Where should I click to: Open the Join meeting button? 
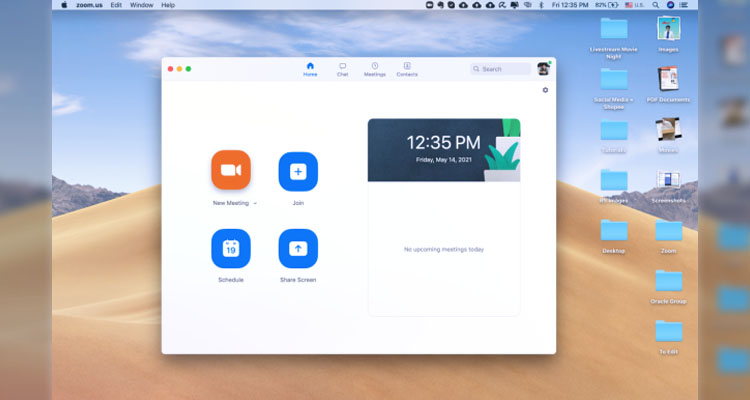pos(298,171)
